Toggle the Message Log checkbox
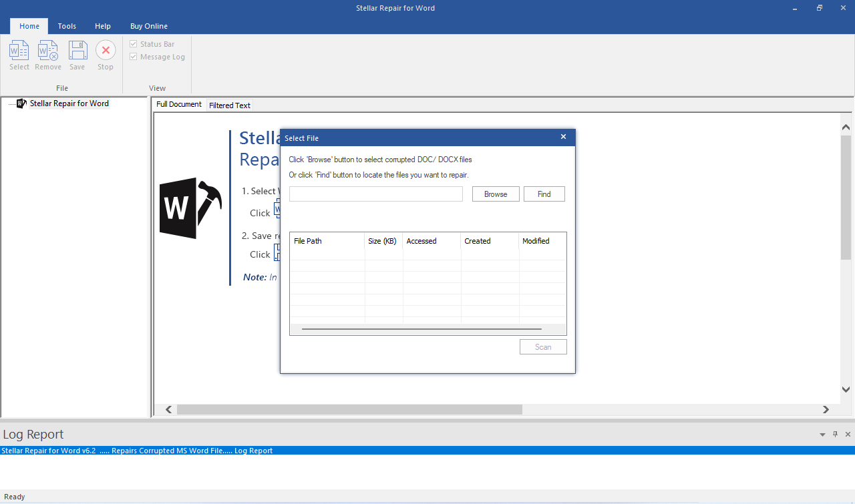Viewport: 855px width, 504px height. [x=134, y=57]
